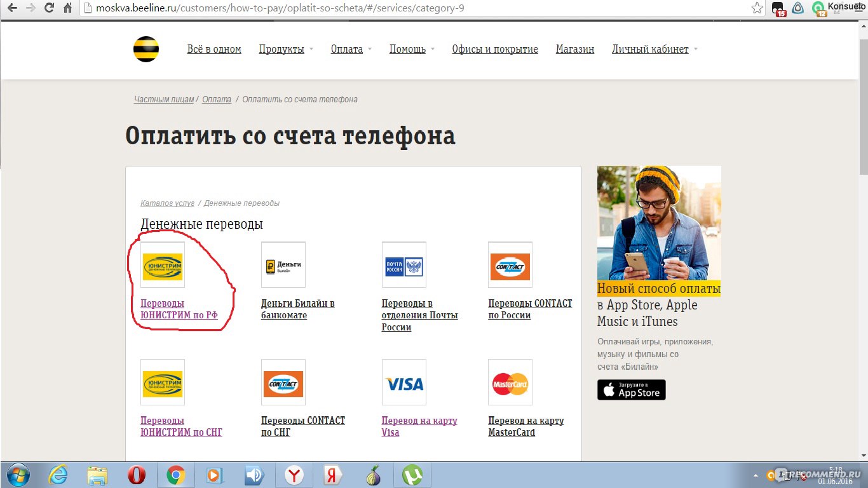
Task: Open the Почта России logo tile
Action: tap(404, 265)
